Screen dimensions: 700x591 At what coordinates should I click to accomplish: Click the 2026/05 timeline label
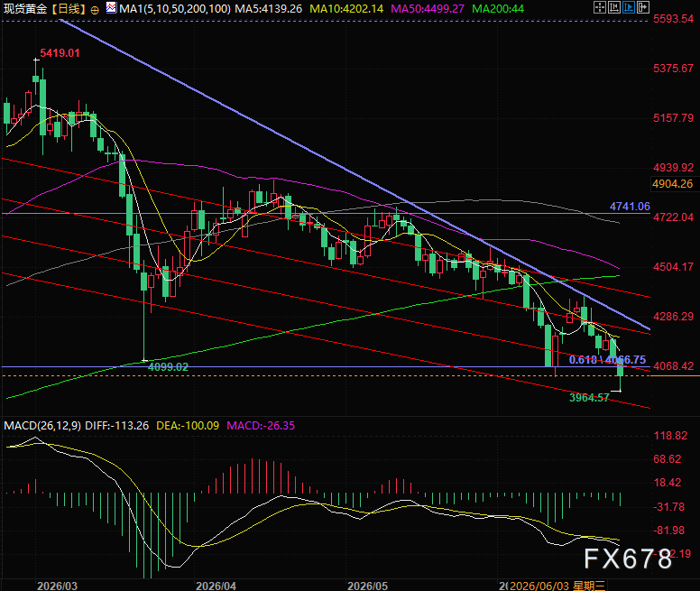[368, 586]
